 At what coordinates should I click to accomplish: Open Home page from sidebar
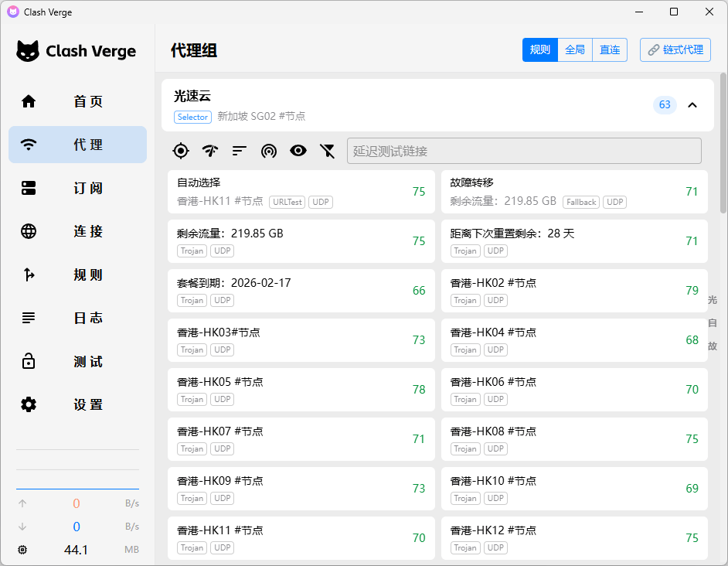pos(77,101)
